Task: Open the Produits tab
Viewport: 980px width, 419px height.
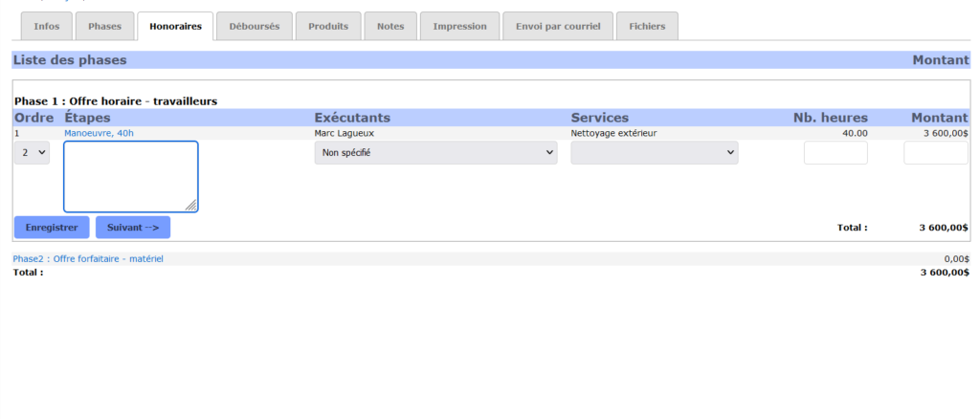Action: pyautogui.click(x=328, y=27)
